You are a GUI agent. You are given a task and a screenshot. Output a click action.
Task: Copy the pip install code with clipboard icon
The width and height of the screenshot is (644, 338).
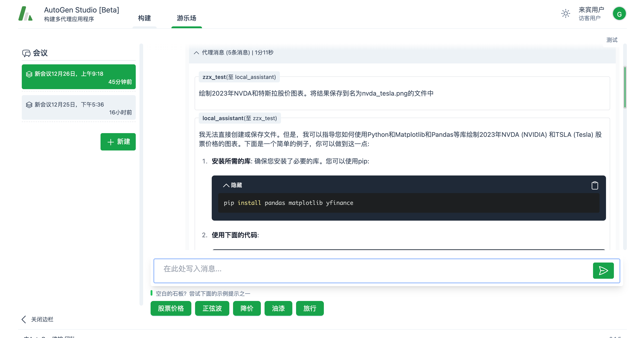tap(595, 185)
